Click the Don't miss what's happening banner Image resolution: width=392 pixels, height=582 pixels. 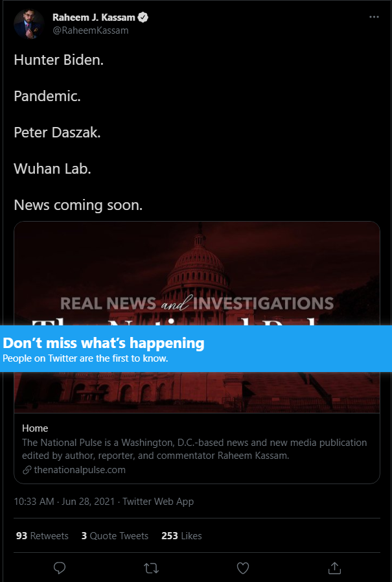coord(196,348)
